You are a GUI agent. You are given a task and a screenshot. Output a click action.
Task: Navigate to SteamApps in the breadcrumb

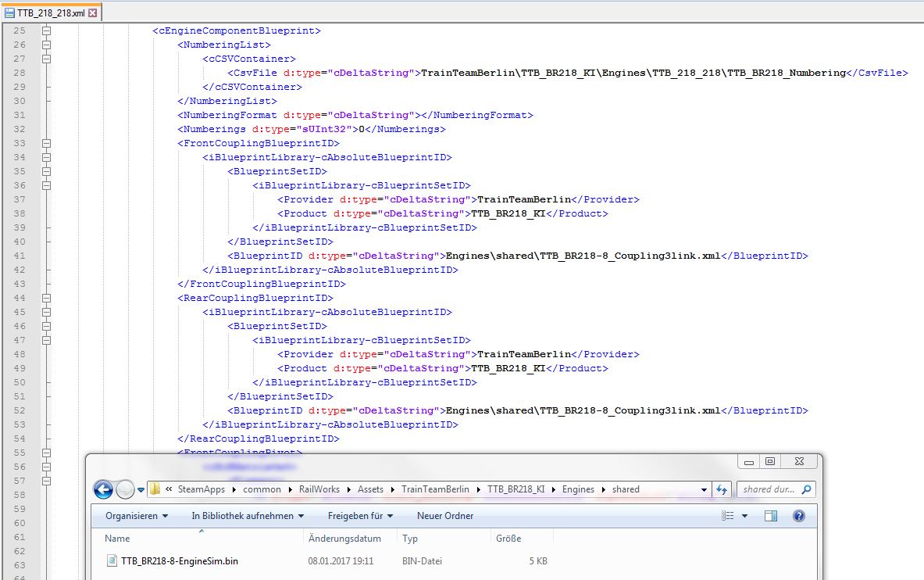pyautogui.click(x=201, y=489)
